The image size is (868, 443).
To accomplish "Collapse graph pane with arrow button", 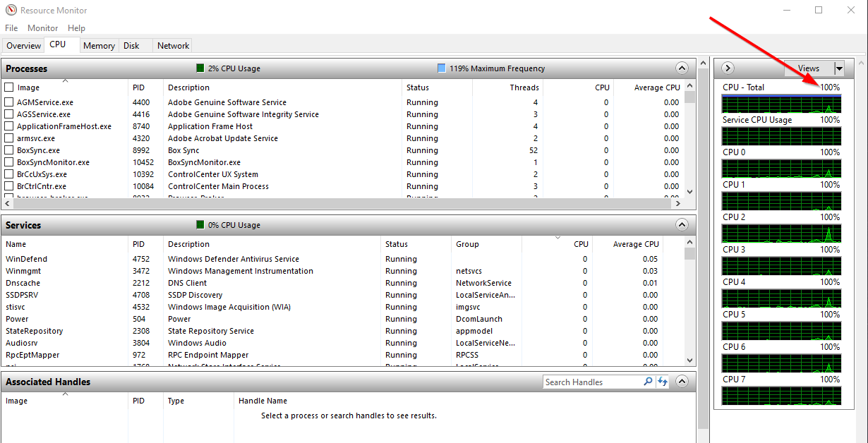I will coord(729,68).
